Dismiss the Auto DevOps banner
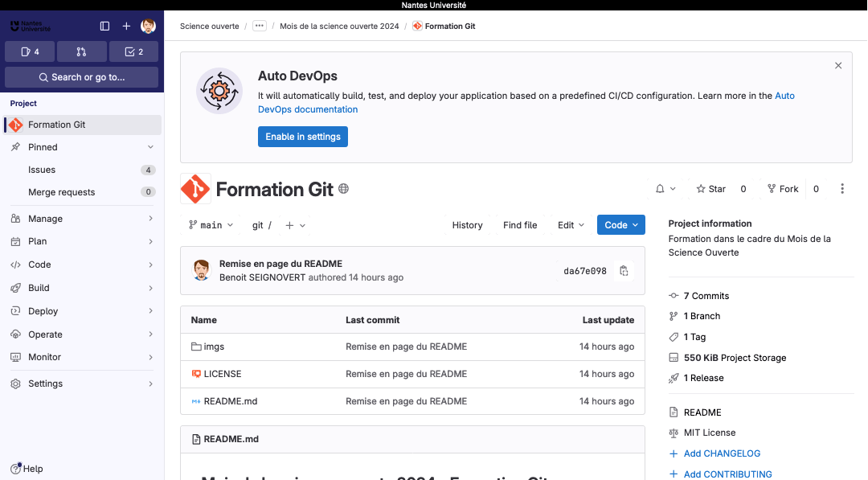The height and width of the screenshot is (480, 868). [x=838, y=65]
